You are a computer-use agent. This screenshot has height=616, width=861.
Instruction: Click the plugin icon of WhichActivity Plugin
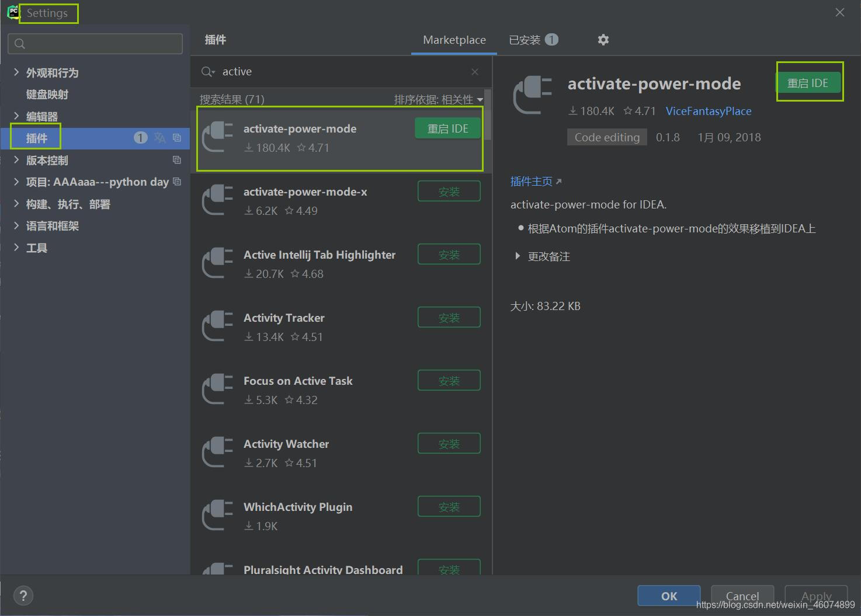coord(217,515)
